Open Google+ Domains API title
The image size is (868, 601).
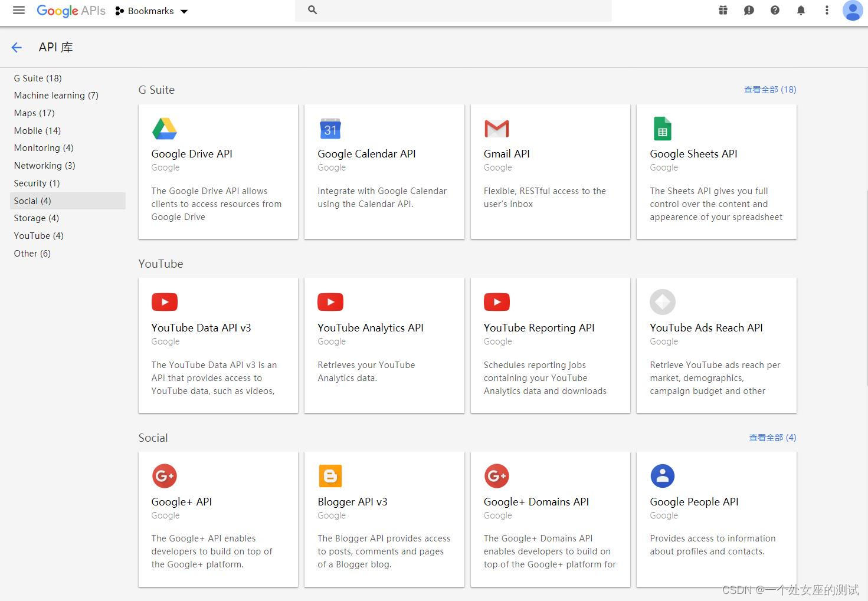[x=536, y=502]
